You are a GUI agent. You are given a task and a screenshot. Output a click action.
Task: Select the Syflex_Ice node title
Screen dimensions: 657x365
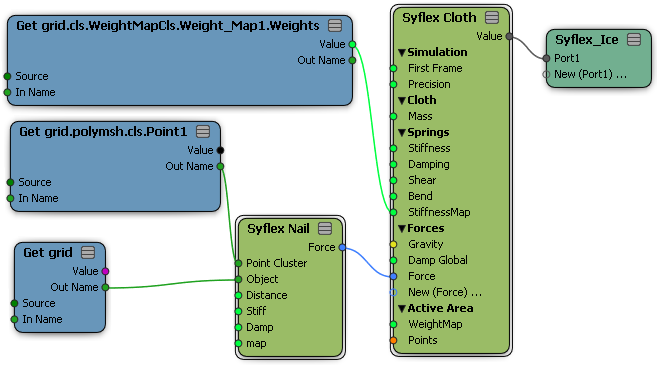587,40
